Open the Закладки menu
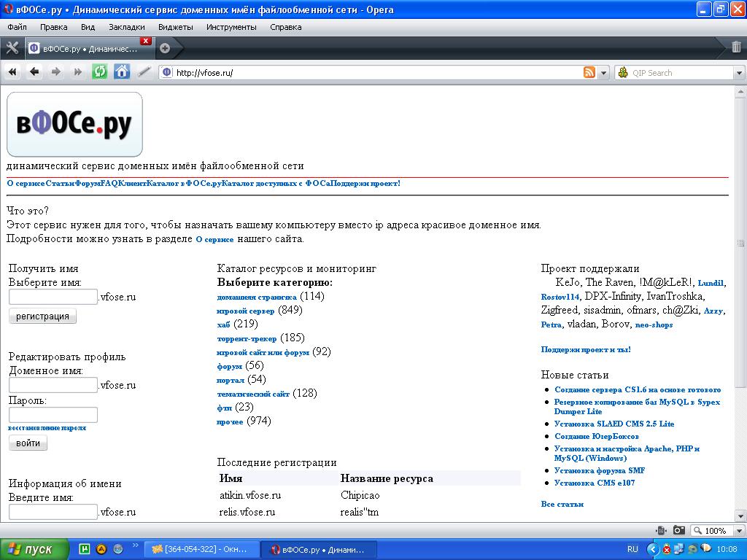This screenshot has width=747, height=560. coord(127,27)
